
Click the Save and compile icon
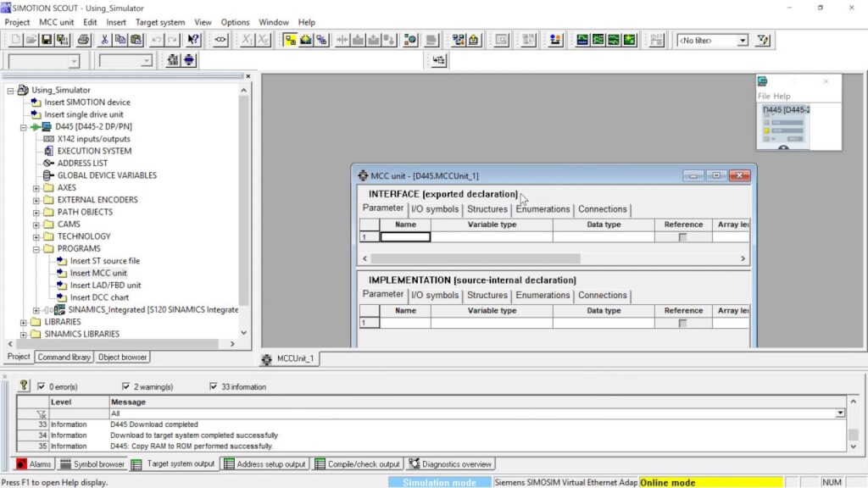pos(62,40)
